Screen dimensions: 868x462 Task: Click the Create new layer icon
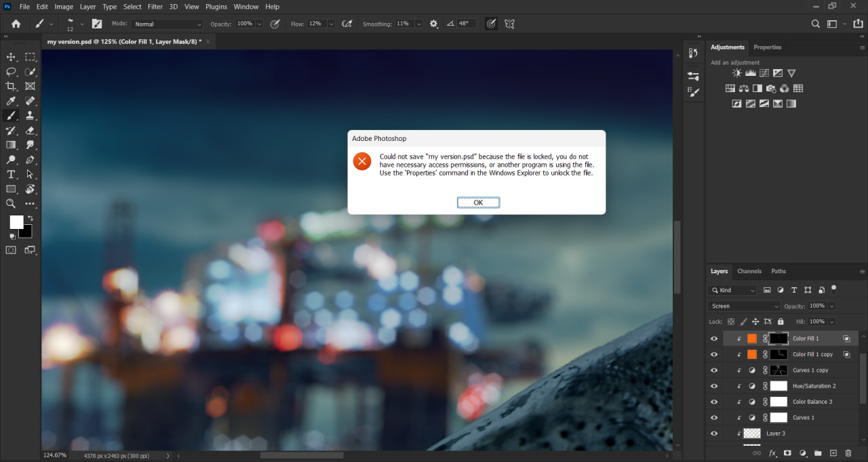pos(833,453)
